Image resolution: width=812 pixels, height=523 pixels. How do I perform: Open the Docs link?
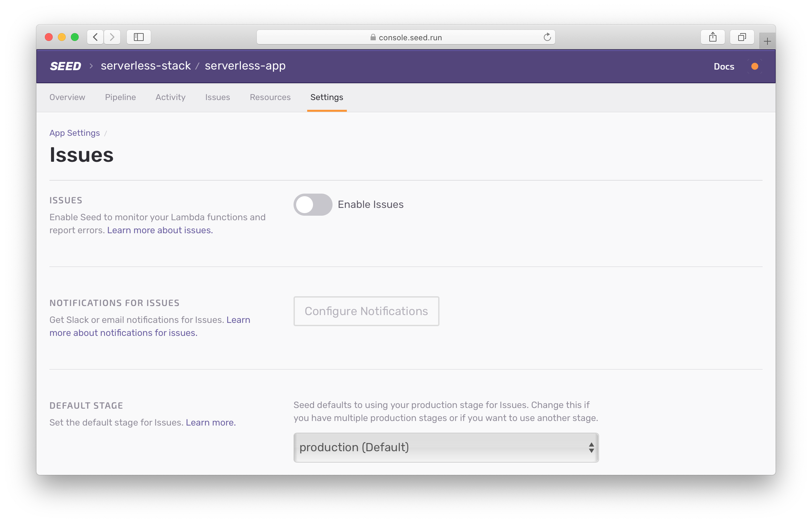click(x=724, y=67)
